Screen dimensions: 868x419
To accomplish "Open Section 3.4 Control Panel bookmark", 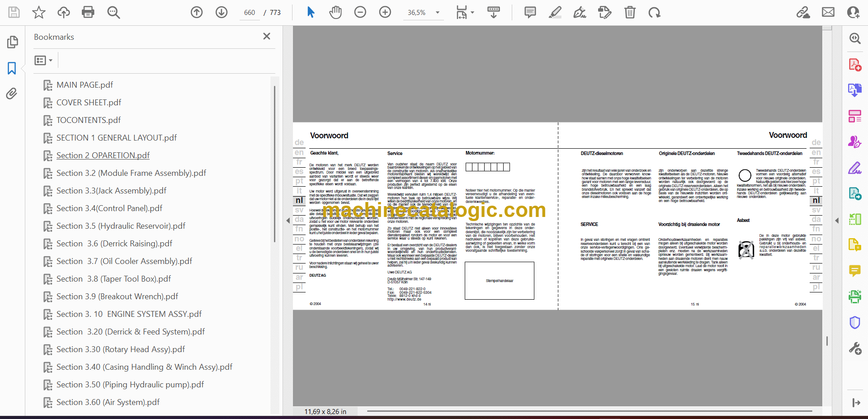I will pyautogui.click(x=109, y=208).
